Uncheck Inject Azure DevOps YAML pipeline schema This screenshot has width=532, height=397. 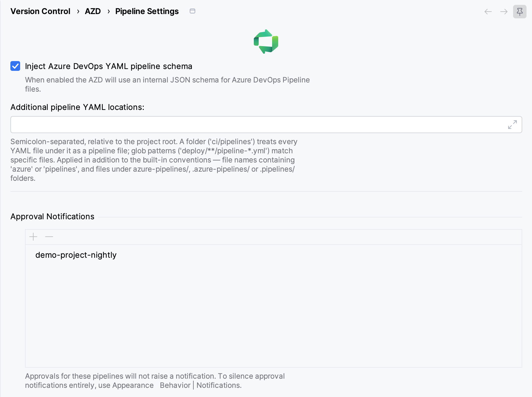[15, 66]
